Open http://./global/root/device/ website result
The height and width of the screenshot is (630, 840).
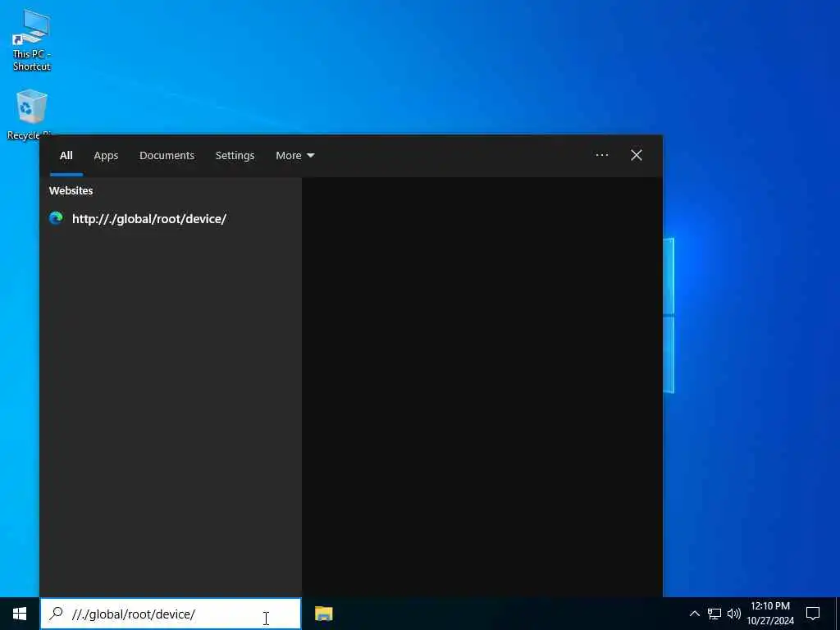pyautogui.click(x=171, y=218)
